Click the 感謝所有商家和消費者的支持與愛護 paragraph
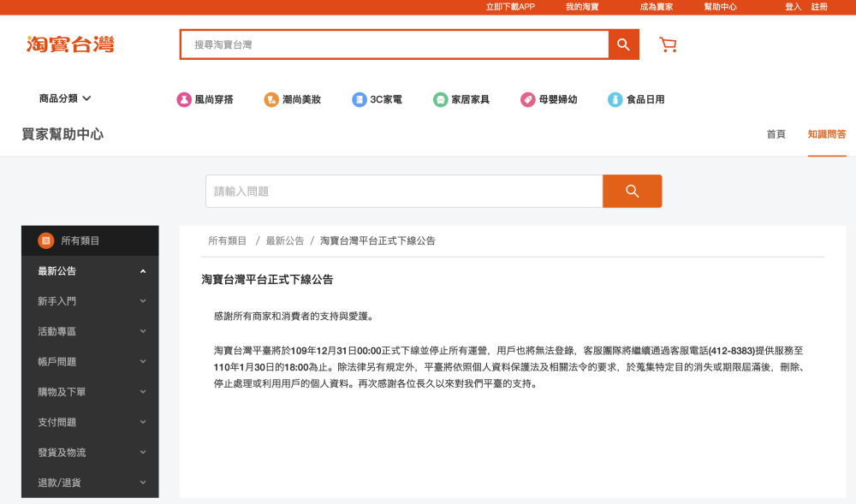This screenshot has width=856, height=504. pyautogui.click(x=294, y=316)
